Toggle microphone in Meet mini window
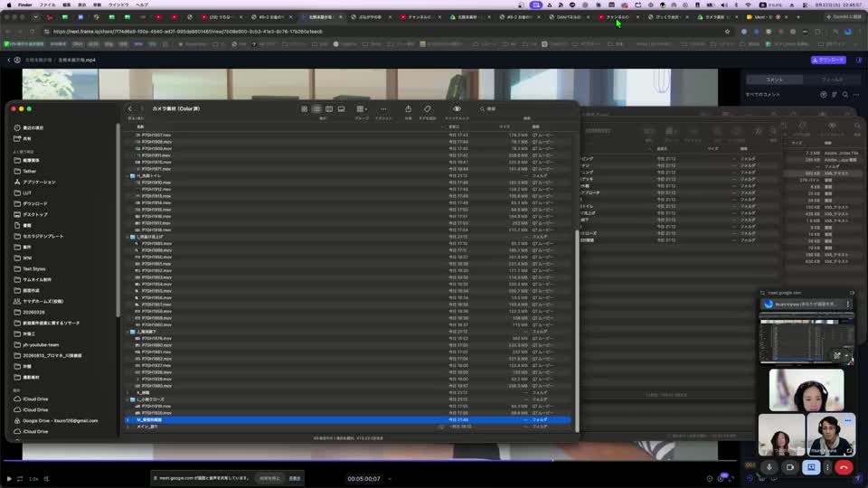The width and height of the screenshot is (868, 488). click(769, 467)
